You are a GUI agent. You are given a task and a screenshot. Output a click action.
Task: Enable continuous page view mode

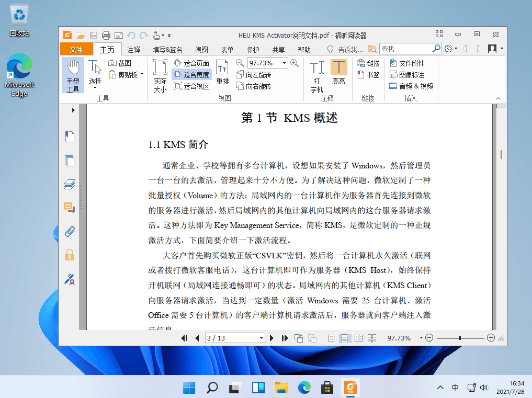tap(344, 338)
